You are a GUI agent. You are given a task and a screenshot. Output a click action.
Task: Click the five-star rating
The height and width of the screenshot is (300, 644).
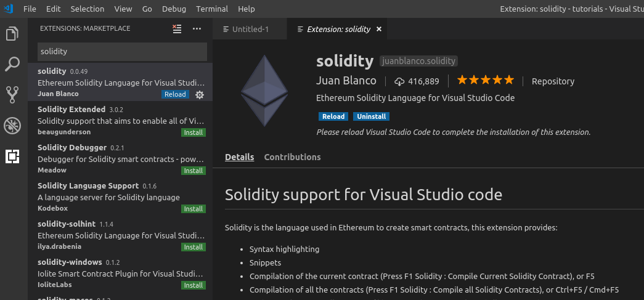tap(485, 80)
